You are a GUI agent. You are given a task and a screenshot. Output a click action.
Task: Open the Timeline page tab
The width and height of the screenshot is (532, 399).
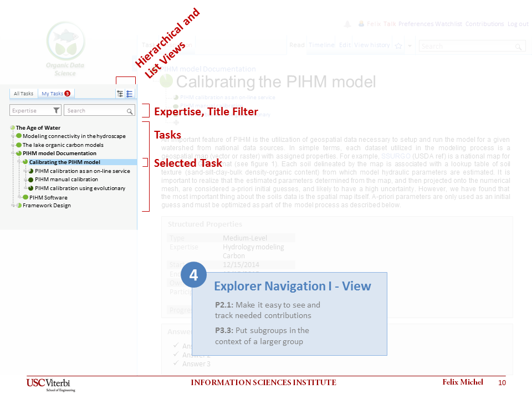tap(321, 45)
